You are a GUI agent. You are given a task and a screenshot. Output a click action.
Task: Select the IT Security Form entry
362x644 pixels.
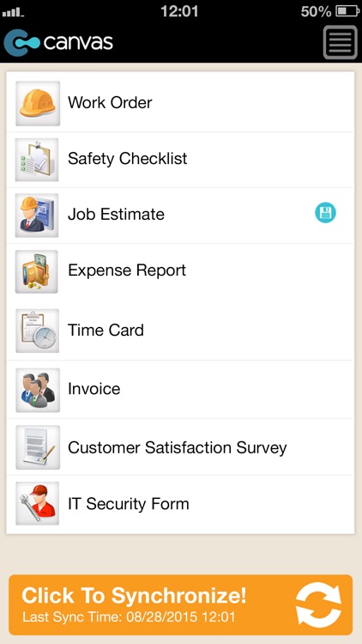click(181, 504)
